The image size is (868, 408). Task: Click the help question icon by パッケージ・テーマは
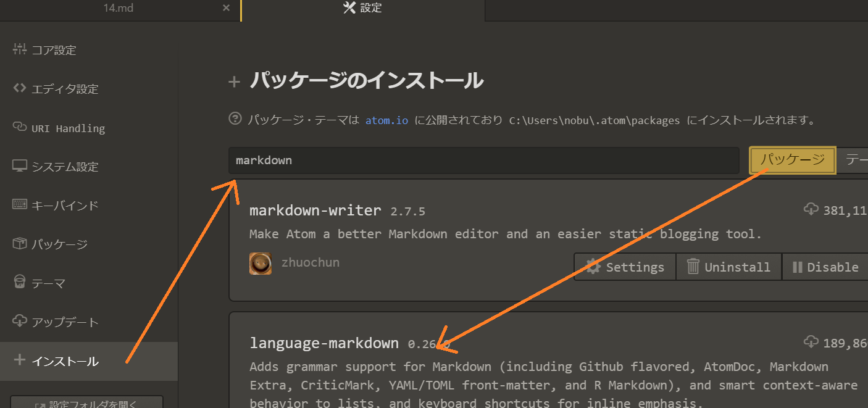[x=235, y=119]
